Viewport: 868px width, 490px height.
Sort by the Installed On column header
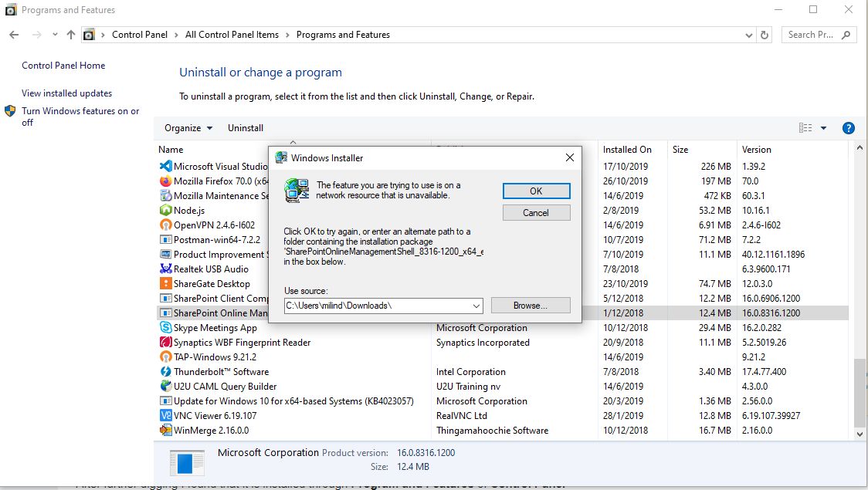click(x=627, y=150)
